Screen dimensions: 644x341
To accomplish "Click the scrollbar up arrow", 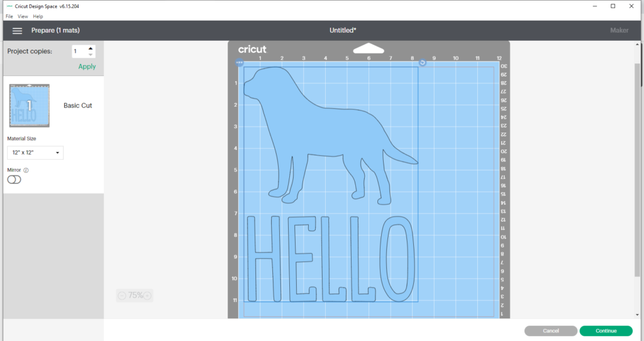I will pyautogui.click(x=638, y=45).
